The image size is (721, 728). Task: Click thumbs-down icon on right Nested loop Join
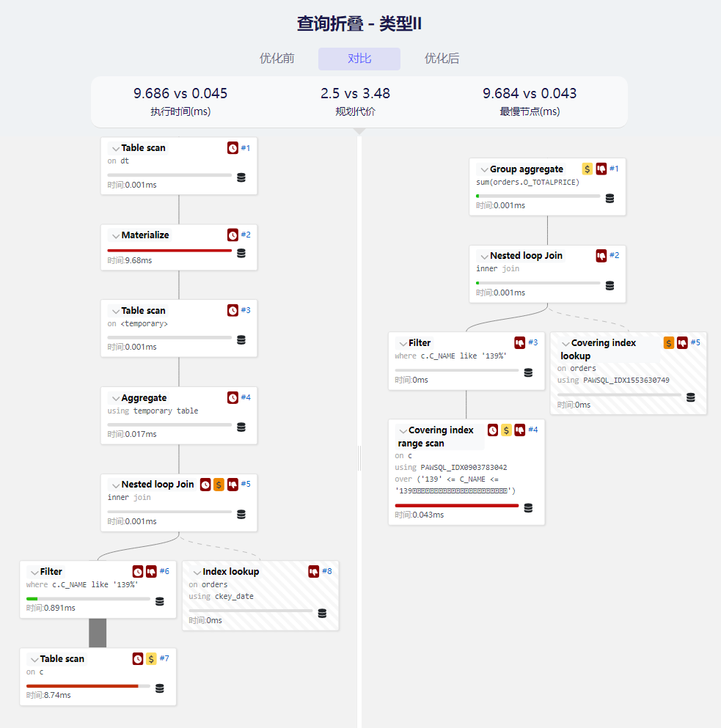601,256
